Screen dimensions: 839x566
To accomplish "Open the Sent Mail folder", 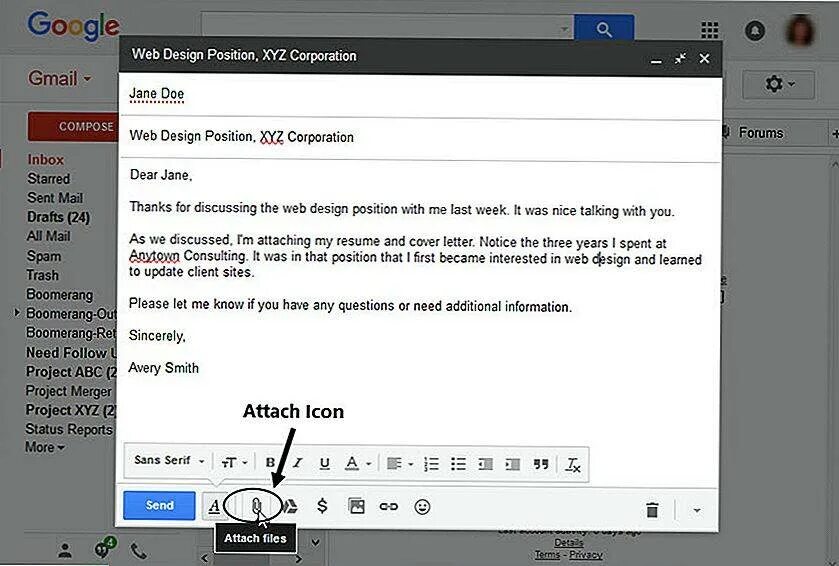I will 55,198.
